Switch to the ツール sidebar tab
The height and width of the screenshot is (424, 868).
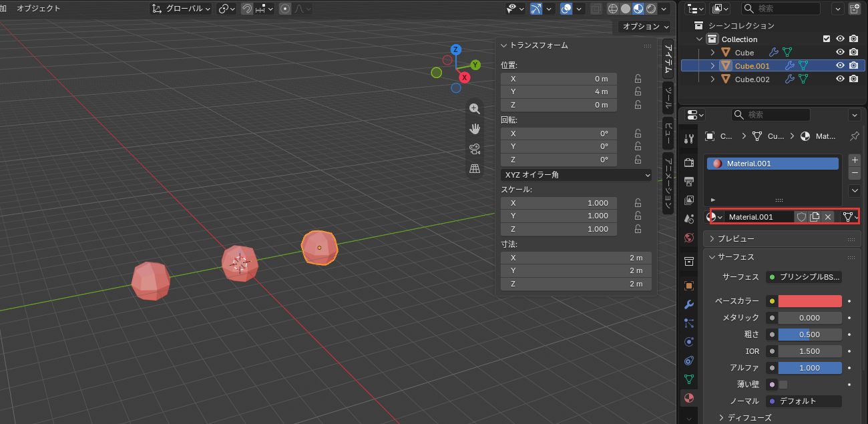(x=668, y=97)
